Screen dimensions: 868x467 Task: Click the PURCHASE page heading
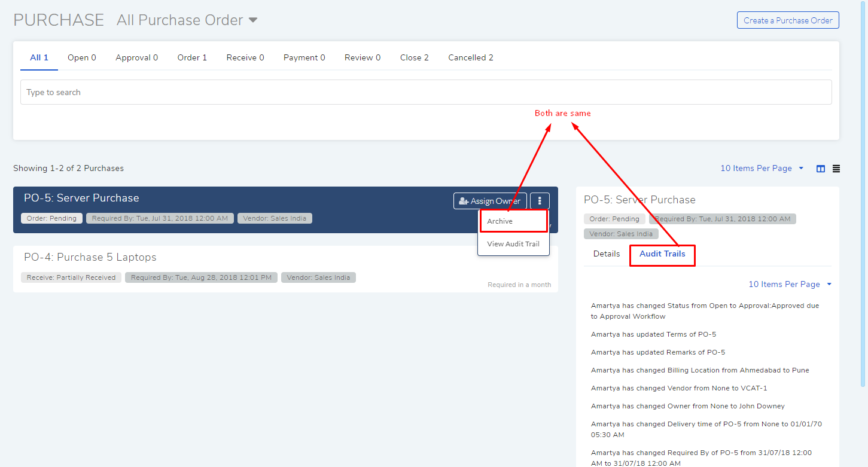pos(59,20)
